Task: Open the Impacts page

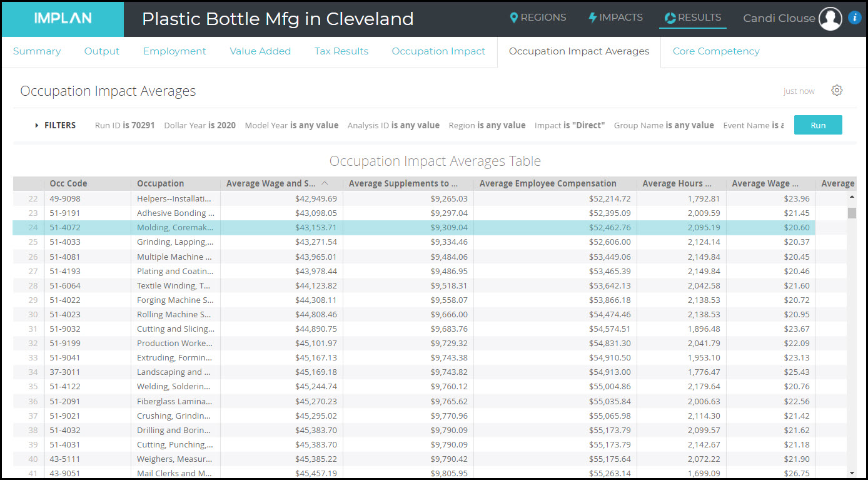Action: (615, 18)
